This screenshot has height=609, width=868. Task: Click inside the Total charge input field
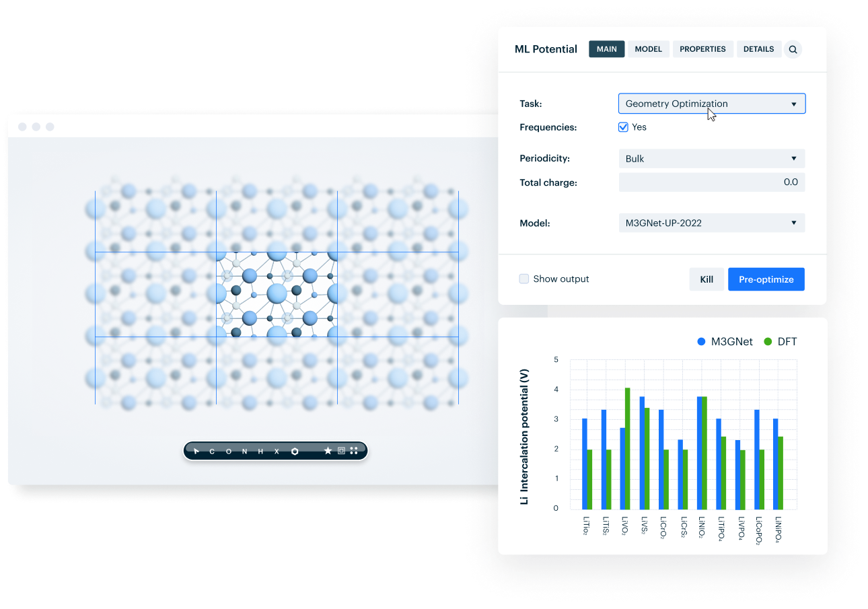click(x=711, y=182)
